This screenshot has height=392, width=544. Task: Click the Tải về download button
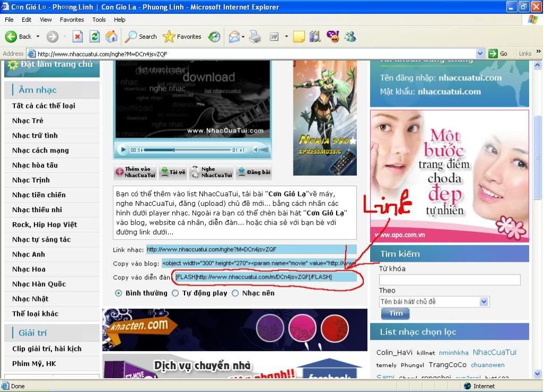coord(173,172)
